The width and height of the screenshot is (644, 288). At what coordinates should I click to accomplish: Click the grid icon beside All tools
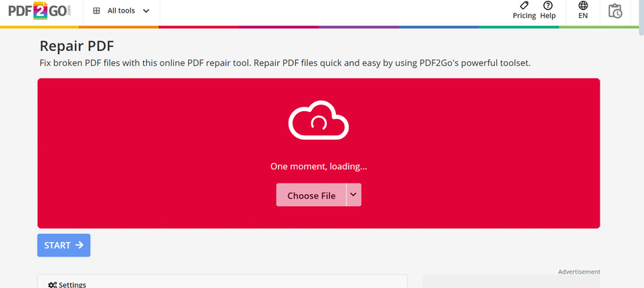pos(96,11)
